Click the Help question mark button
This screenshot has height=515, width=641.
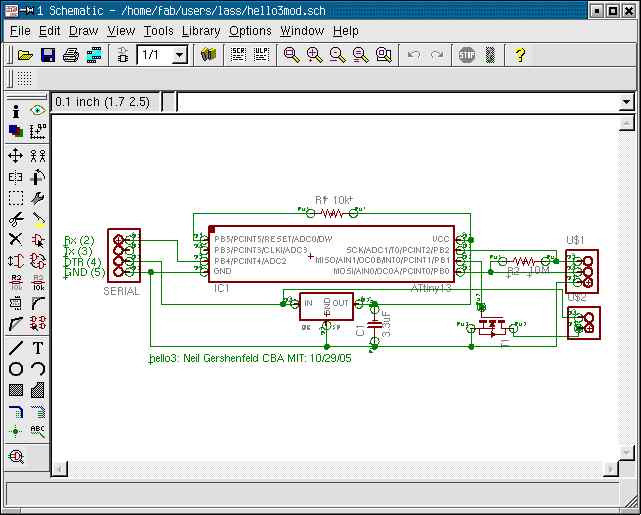520,55
